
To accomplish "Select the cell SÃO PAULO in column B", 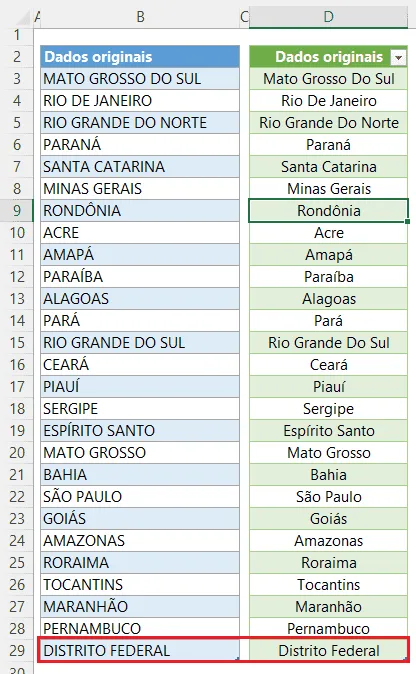I will pyautogui.click(x=140, y=497).
